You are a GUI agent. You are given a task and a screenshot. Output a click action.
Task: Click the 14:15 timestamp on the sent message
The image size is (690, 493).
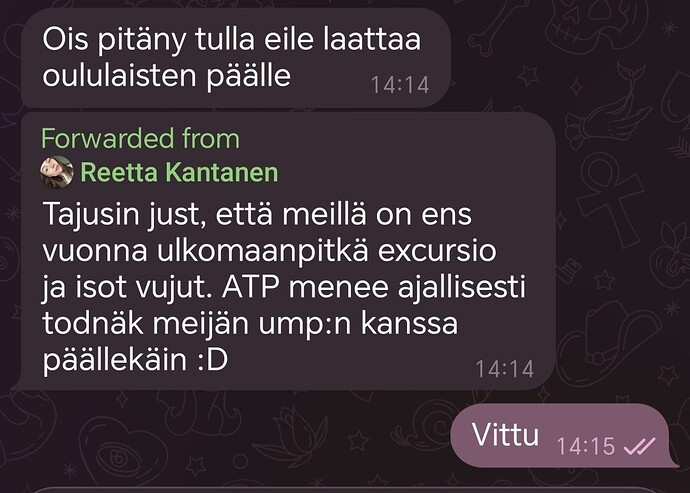(586, 446)
